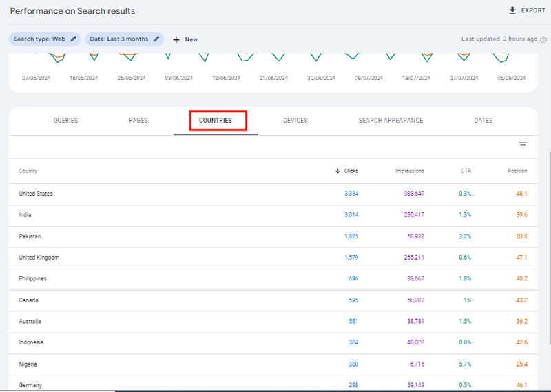Sort table by Impressions column header
551x392 pixels.
point(409,171)
